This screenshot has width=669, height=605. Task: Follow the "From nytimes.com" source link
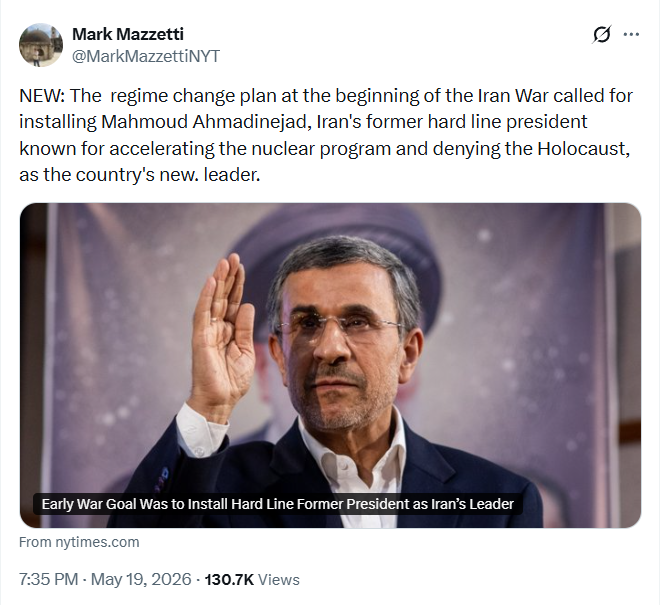pos(79,542)
